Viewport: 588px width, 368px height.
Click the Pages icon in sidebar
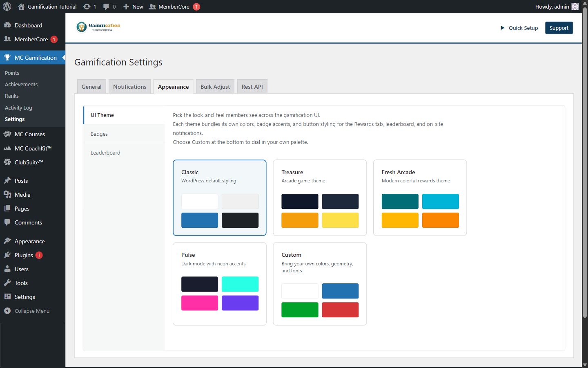click(x=7, y=208)
